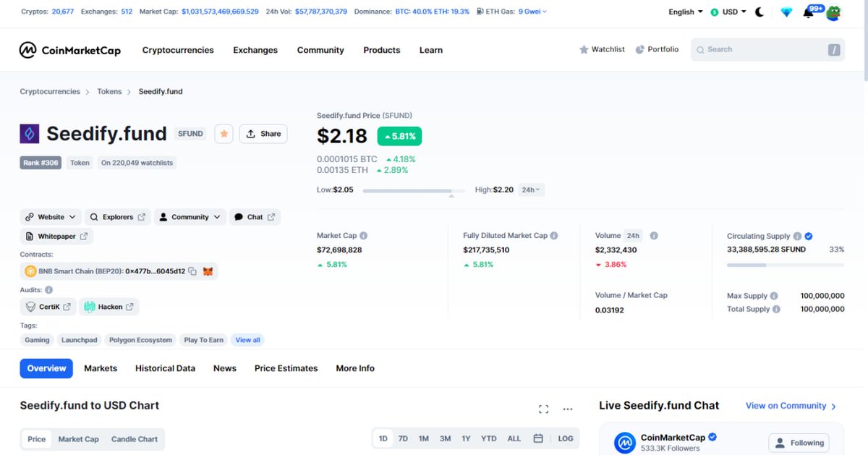Toggle LOG scale on chart

click(x=566, y=438)
